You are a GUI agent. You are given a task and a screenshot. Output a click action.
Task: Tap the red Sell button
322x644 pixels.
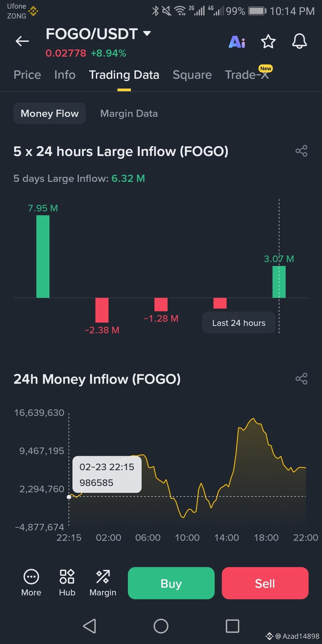pyautogui.click(x=265, y=583)
